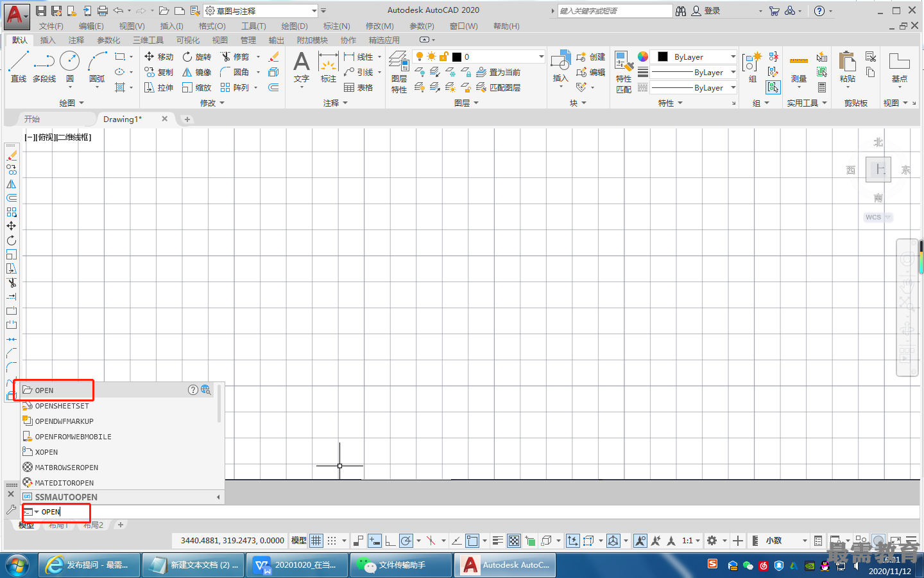Switch to the 参数化 ribbon tab

tap(108, 40)
